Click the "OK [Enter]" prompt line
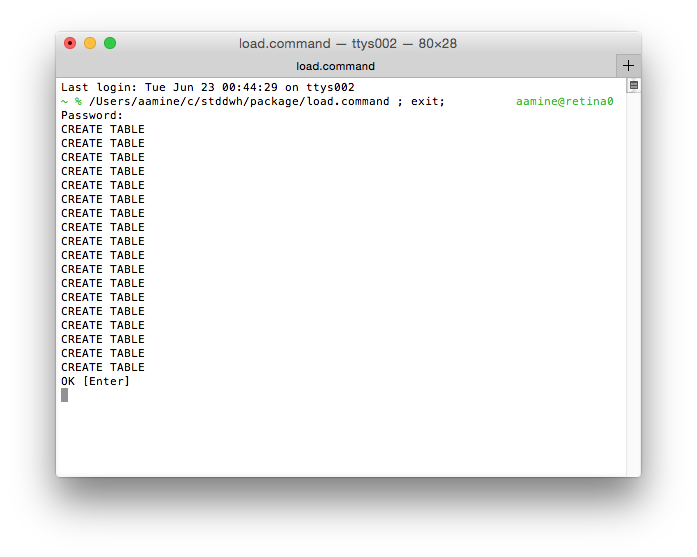This screenshot has height=557, width=697. 96,381
